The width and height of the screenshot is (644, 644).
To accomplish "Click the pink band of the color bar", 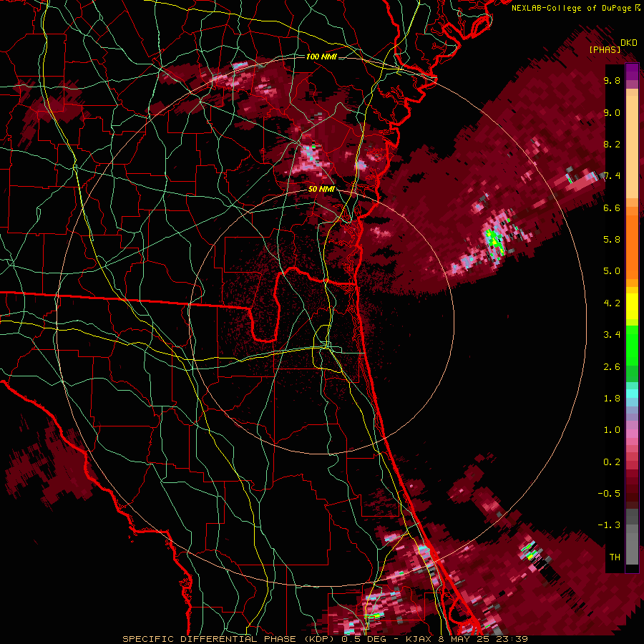I will point(632,434).
